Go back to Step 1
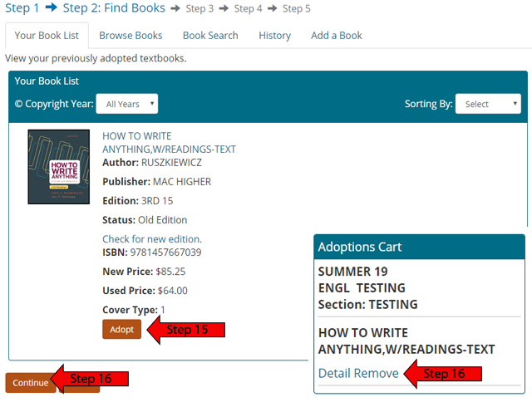 coord(22,7)
